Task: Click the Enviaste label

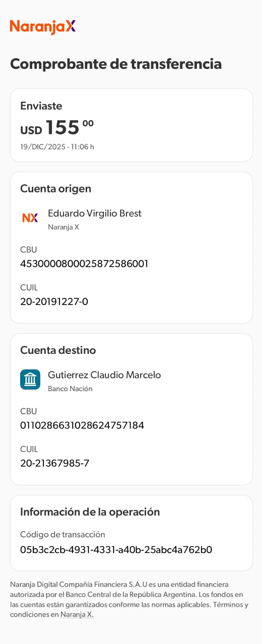Action: pos(41,106)
